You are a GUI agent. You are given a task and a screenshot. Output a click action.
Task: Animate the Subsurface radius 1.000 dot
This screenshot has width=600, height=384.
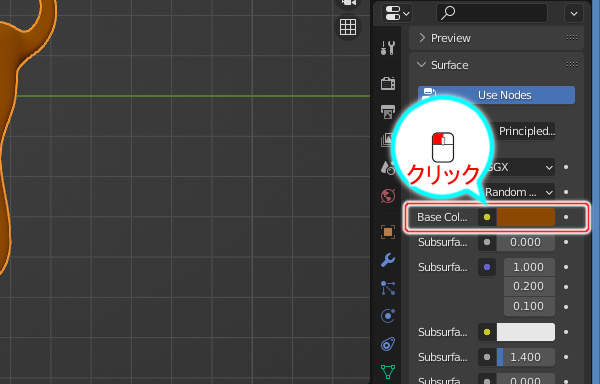(566, 267)
